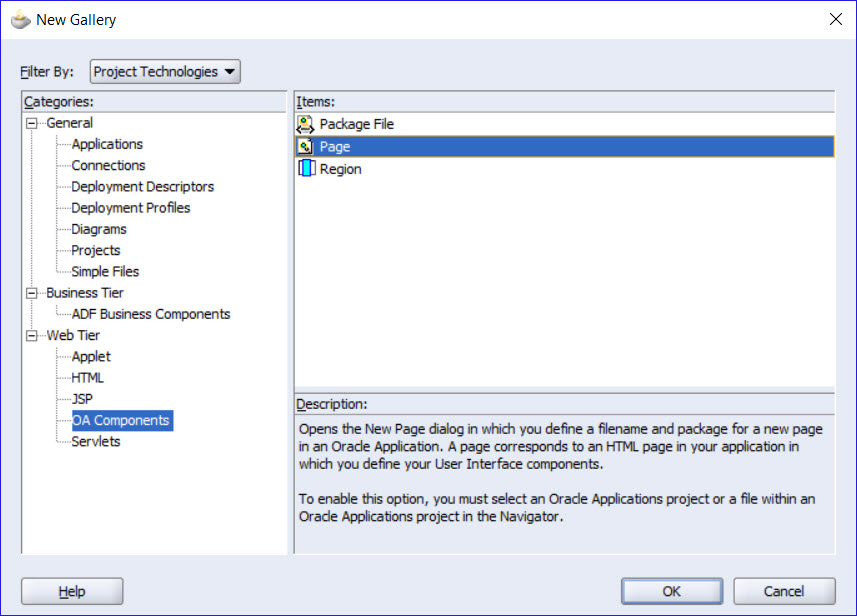Click the Package File icon in Items list

(305, 124)
